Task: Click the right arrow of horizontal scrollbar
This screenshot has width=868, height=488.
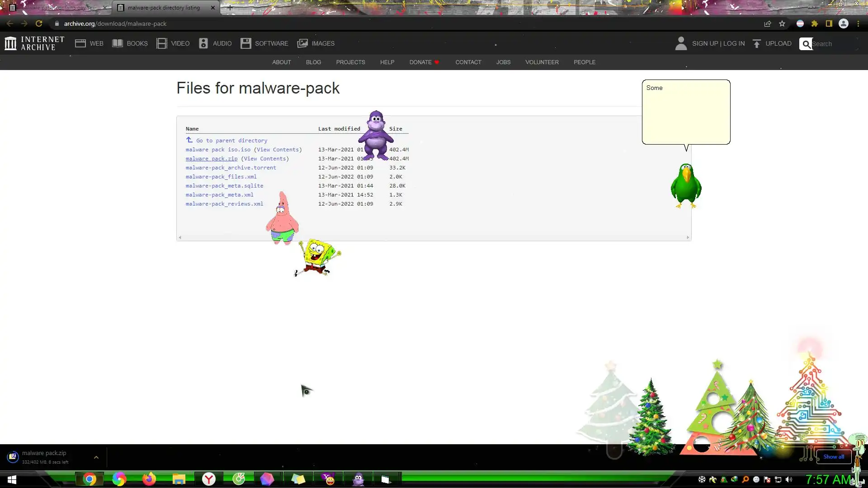Action: click(x=688, y=237)
